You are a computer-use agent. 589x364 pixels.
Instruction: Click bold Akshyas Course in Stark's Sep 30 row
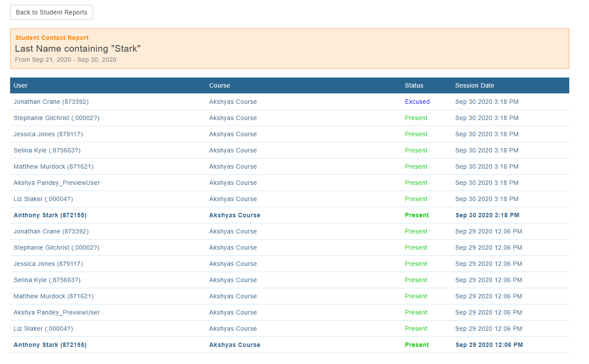pos(234,215)
